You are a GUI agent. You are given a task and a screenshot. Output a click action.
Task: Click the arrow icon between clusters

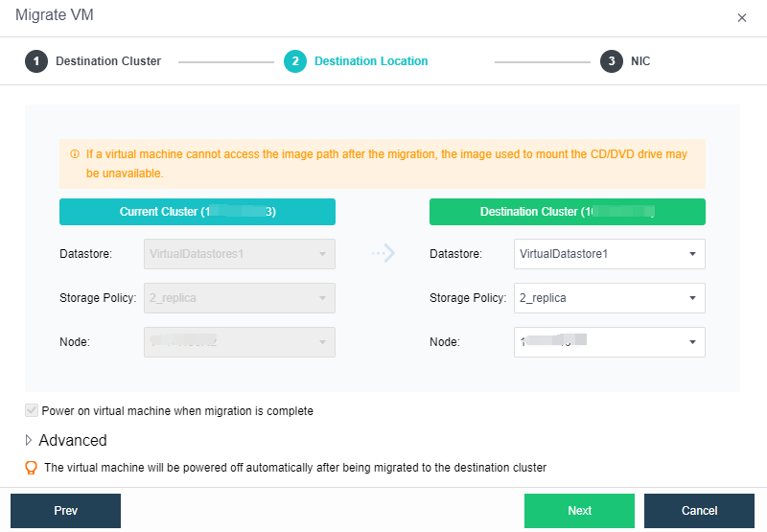pyautogui.click(x=383, y=254)
